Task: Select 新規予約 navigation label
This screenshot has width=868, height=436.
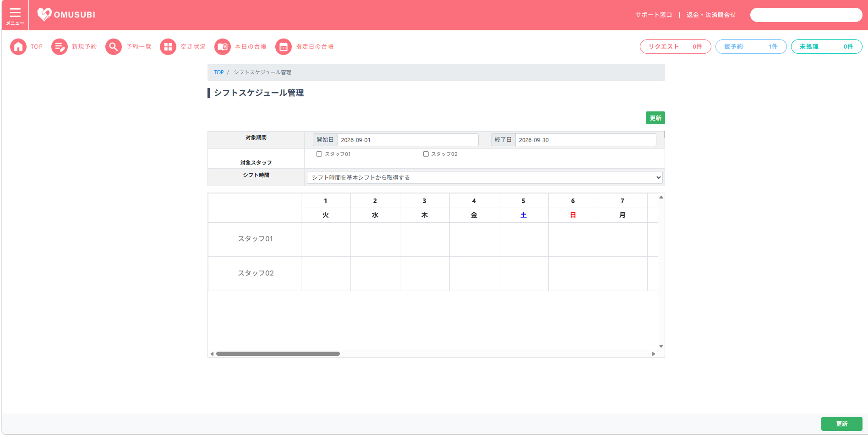Action: [x=84, y=47]
